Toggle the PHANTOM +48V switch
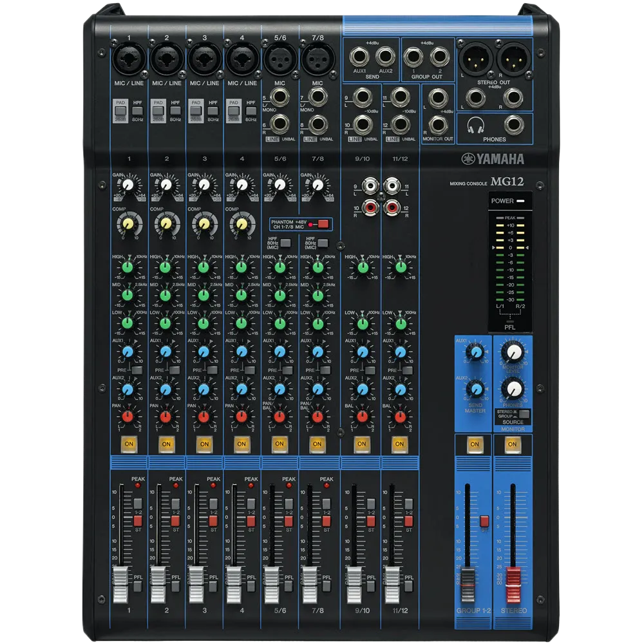The width and height of the screenshot is (644, 644). click(x=322, y=224)
